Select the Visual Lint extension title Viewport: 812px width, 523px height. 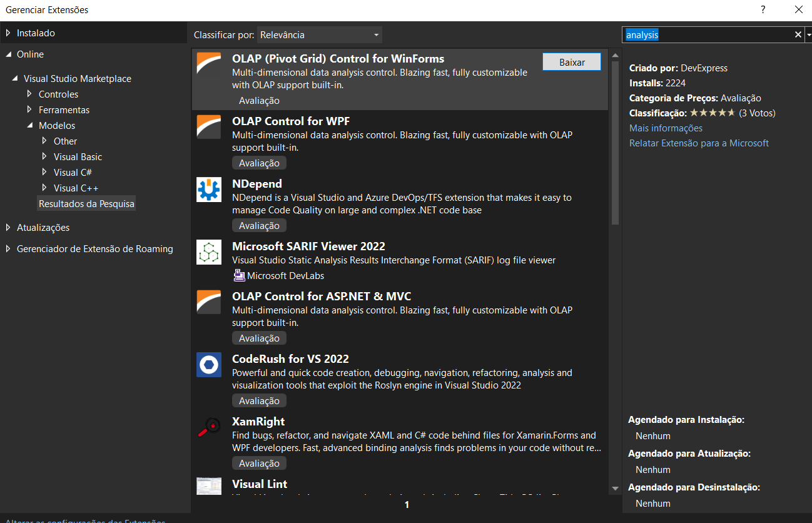click(x=260, y=484)
